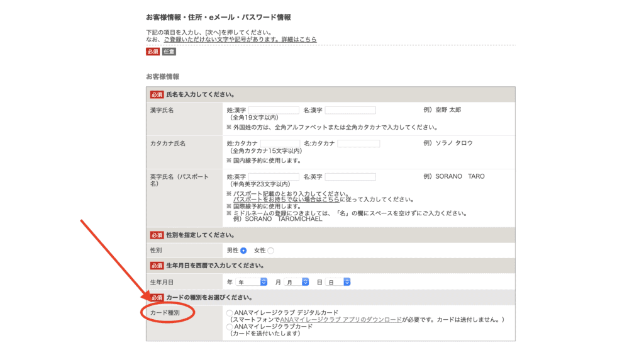The height and width of the screenshot is (345, 644).
Task: Click the 姓:英字 passport surname field
Action: (x=274, y=177)
